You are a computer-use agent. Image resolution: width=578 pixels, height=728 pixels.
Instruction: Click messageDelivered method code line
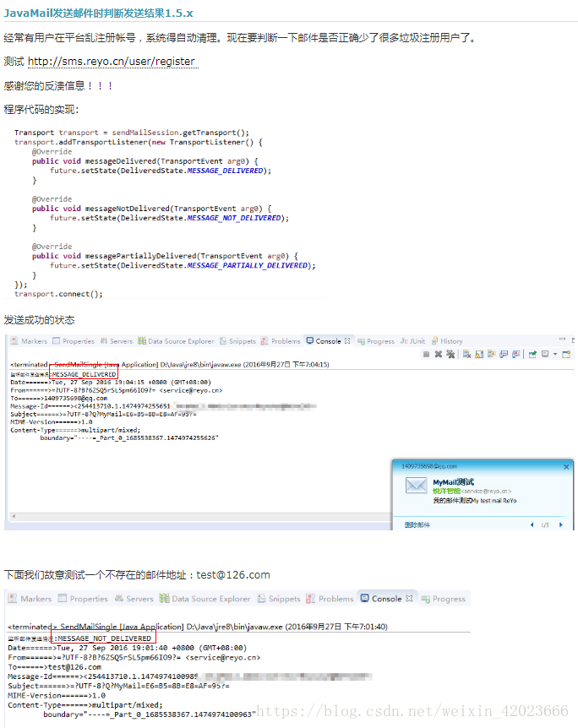click(145, 161)
